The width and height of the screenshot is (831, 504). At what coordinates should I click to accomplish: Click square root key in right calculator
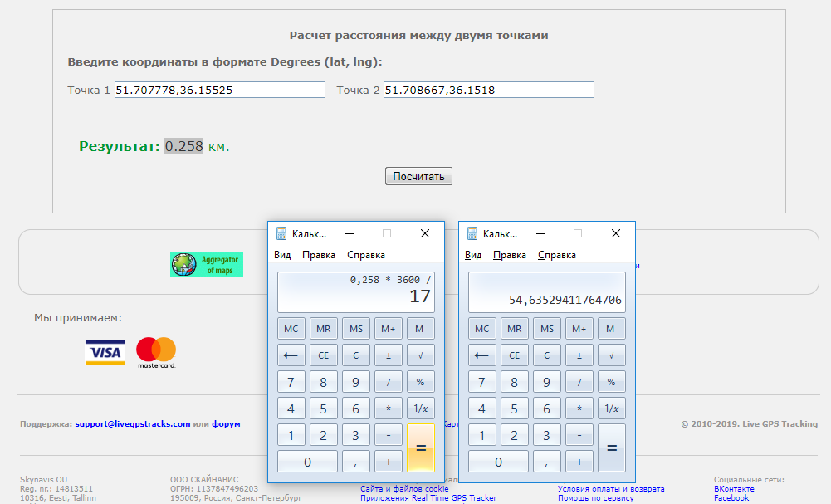[x=612, y=355]
